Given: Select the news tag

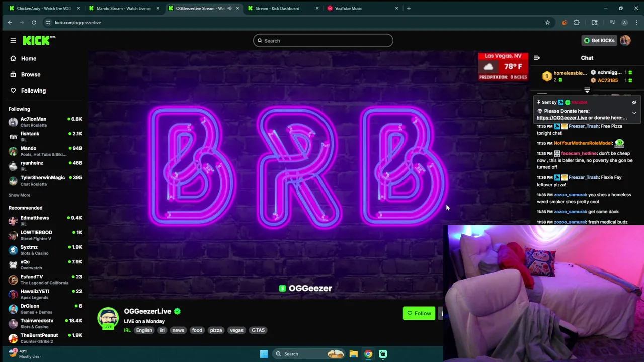Looking at the screenshot, I should click(x=178, y=330).
